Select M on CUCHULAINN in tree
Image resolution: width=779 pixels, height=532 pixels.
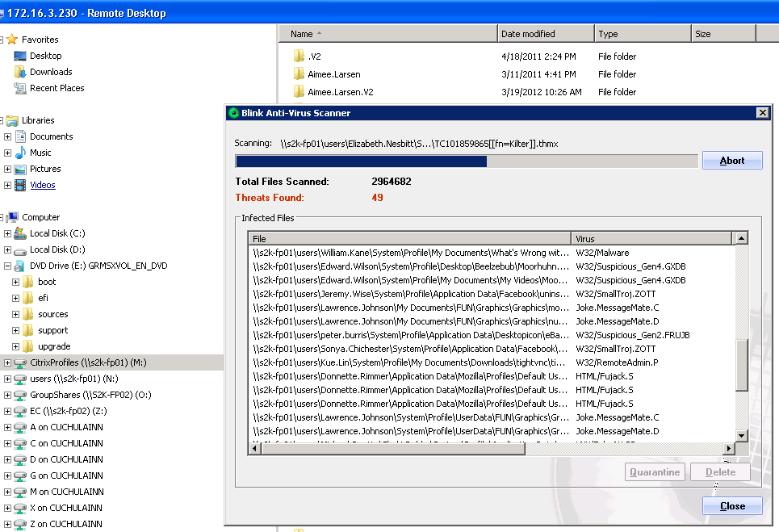67,492
